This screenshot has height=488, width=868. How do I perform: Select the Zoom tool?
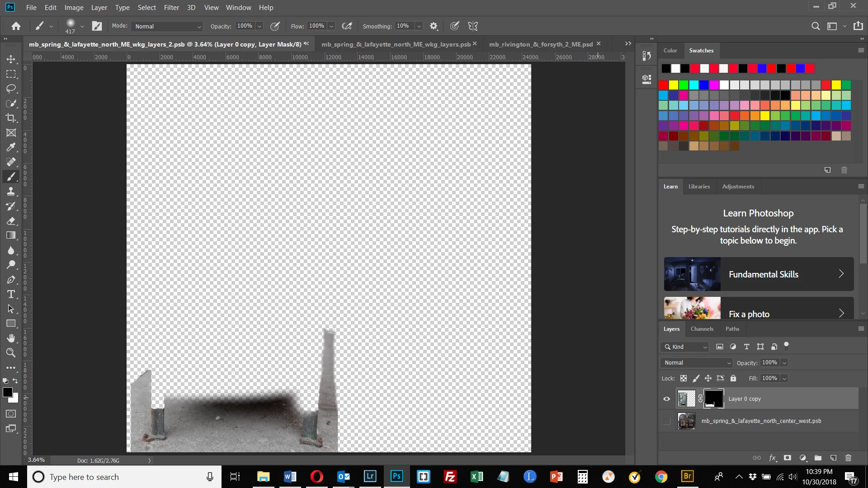tap(11, 353)
